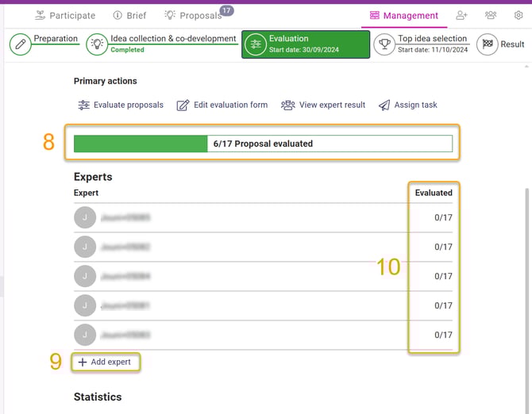
Task: Open the Participate tab
Action: coord(65,16)
